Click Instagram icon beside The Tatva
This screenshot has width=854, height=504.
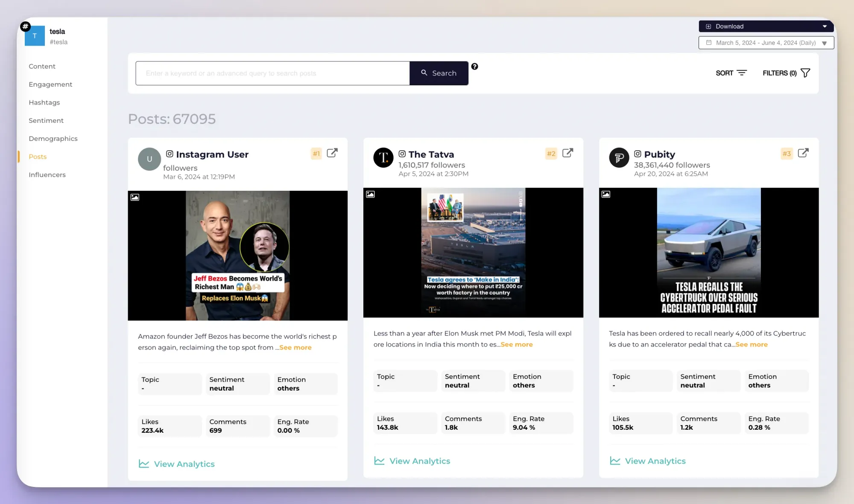(x=402, y=154)
